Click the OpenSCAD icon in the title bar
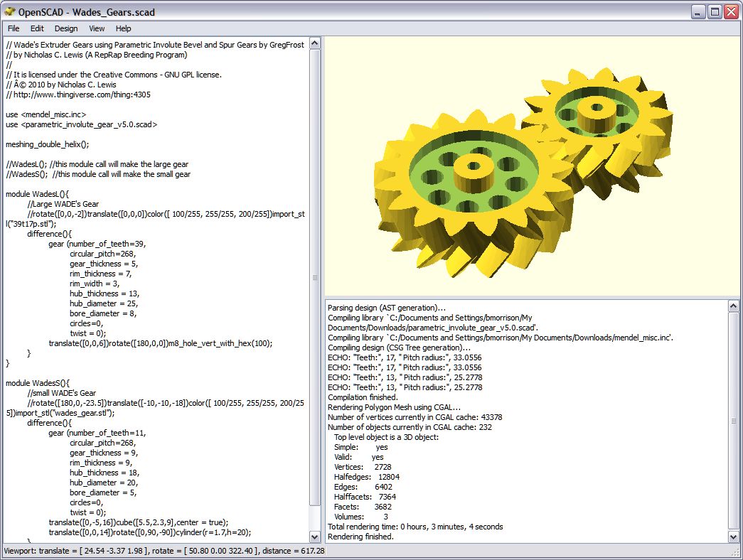Image resolution: width=743 pixels, height=560 pixels. pos(9,11)
